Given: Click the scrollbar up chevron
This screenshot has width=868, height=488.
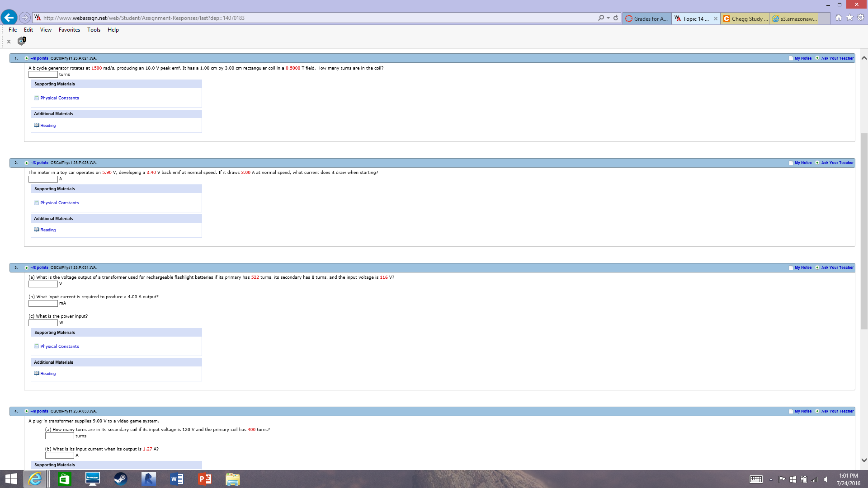Looking at the screenshot, I should tap(864, 58).
